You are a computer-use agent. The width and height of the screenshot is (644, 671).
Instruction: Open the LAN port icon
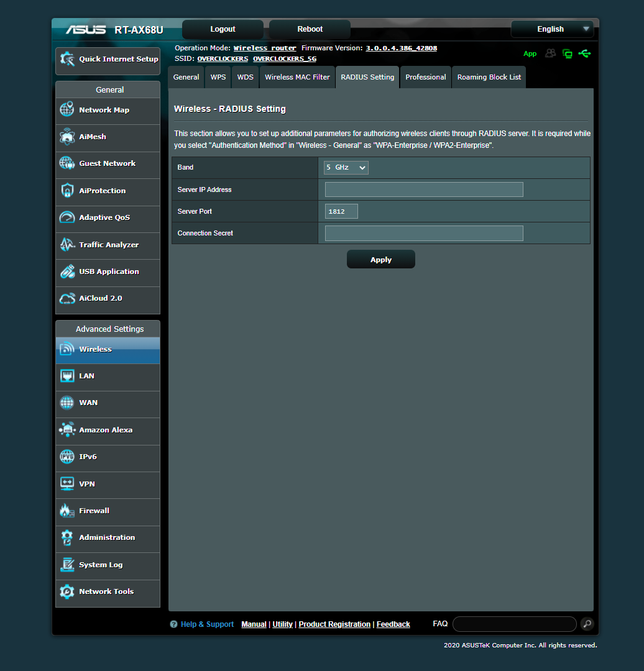coord(67,376)
